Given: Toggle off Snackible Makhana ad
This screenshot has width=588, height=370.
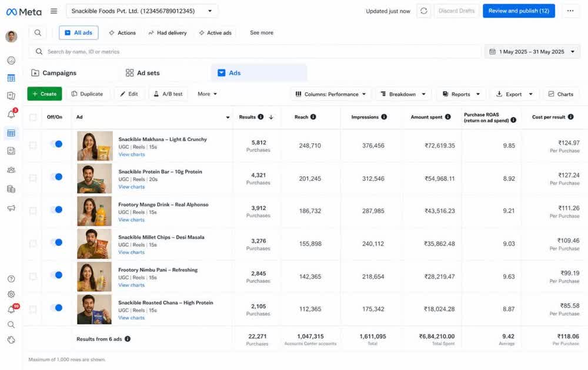Looking at the screenshot, I should (56, 144).
